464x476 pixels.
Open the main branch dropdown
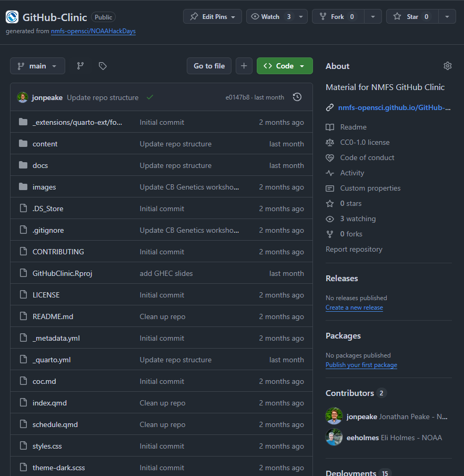[37, 66]
